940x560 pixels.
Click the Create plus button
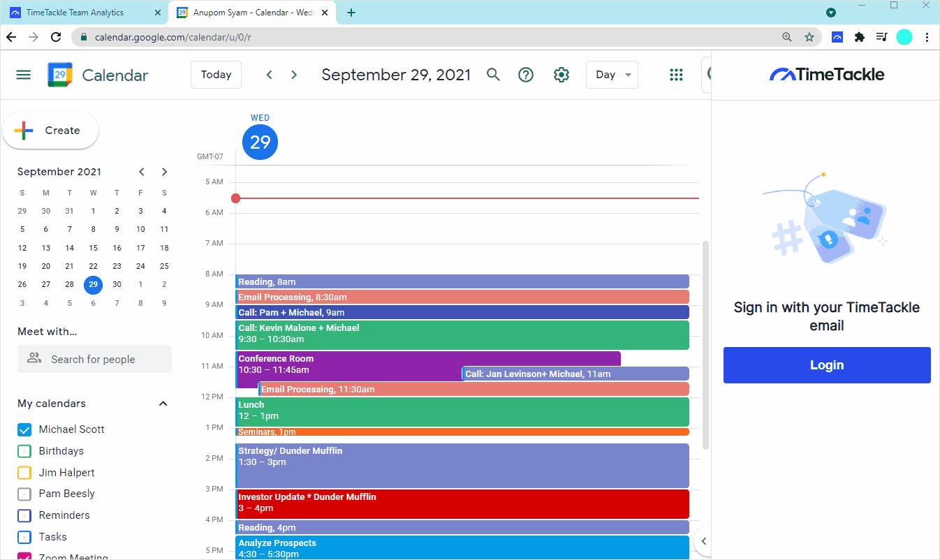(50, 131)
